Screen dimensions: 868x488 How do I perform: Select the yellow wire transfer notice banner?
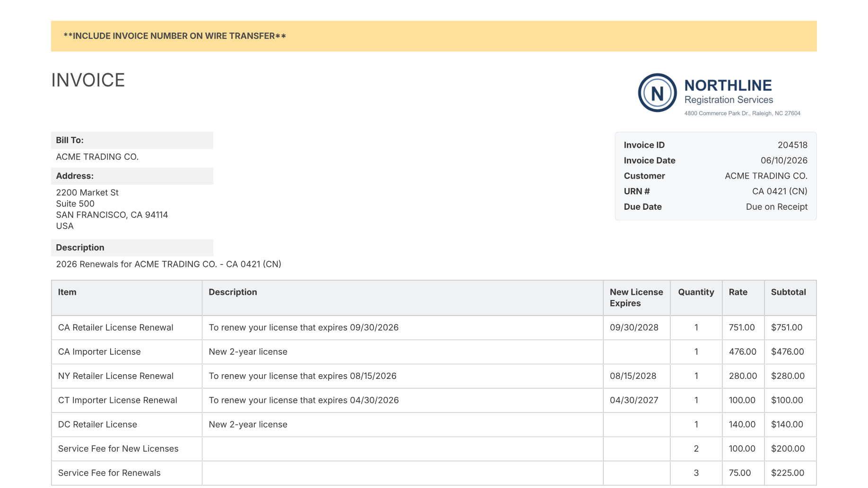click(434, 36)
